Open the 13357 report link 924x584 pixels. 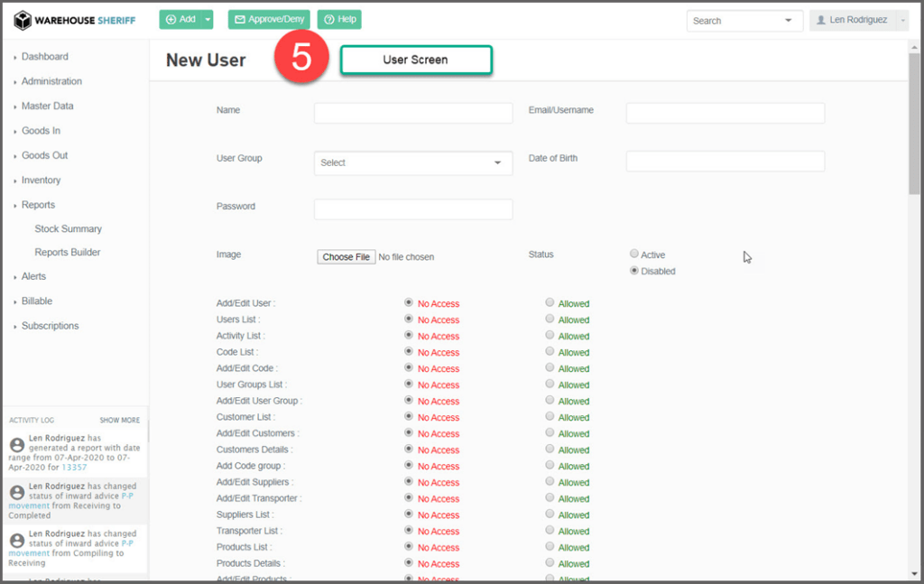(x=74, y=468)
